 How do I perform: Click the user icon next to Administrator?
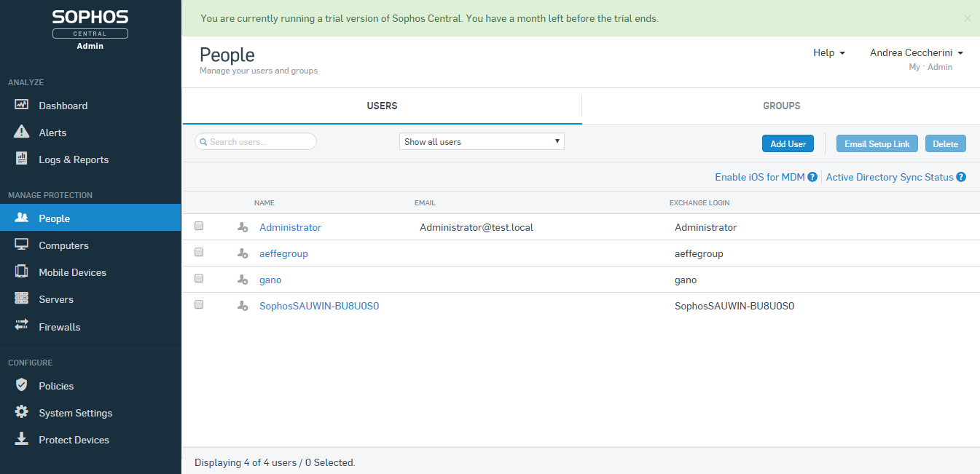point(243,227)
